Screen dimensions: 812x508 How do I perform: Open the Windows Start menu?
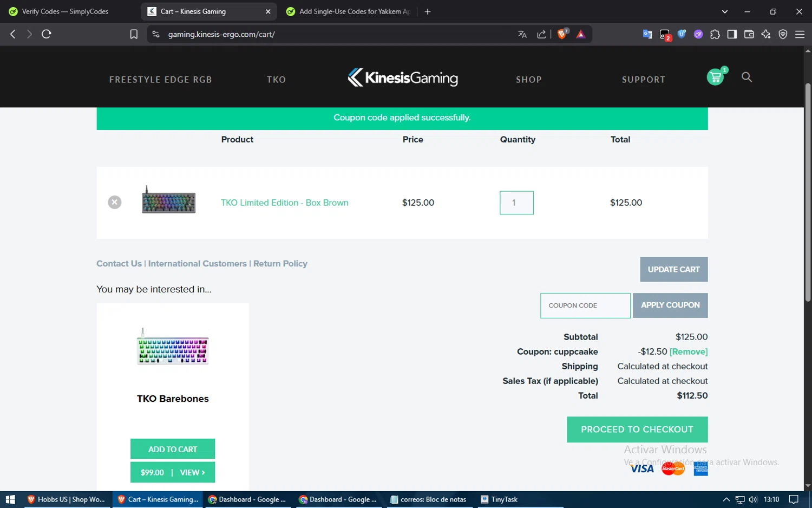pos(10,499)
